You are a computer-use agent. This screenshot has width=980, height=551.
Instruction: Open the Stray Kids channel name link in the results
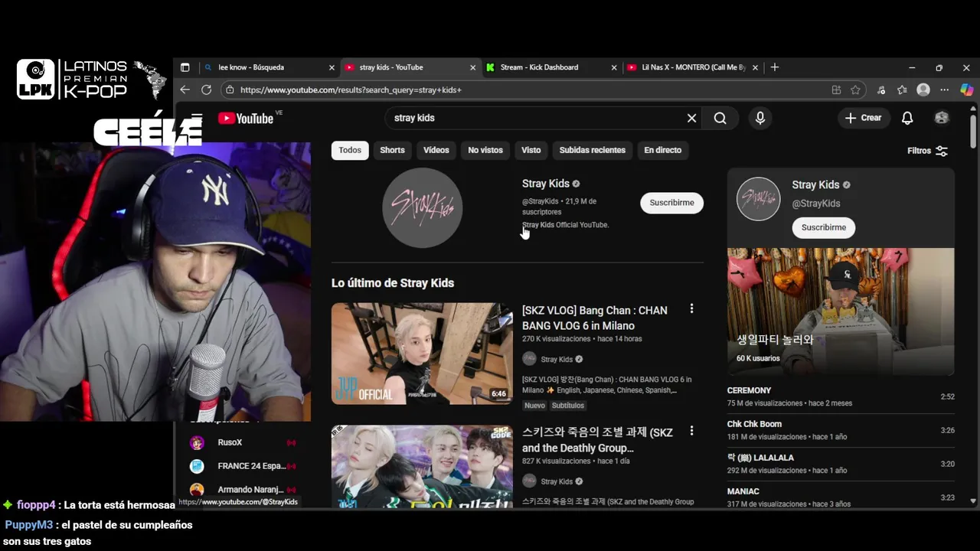(x=546, y=184)
